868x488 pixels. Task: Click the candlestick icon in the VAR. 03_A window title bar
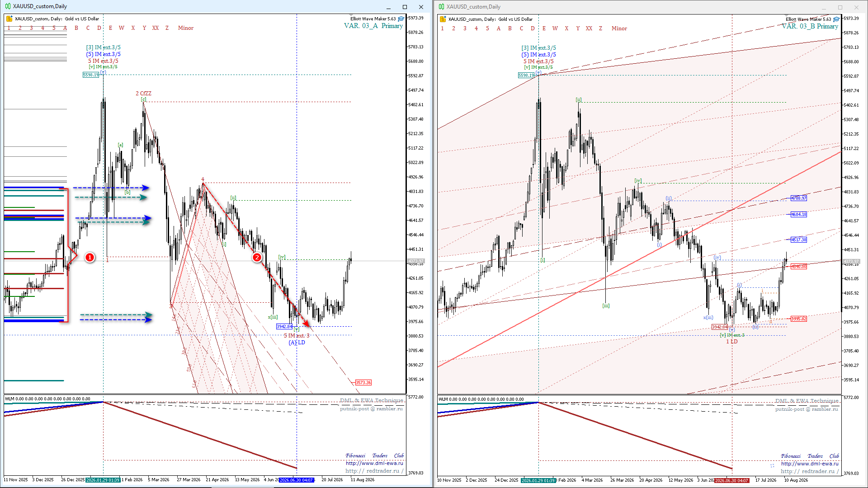pos(8,6)
